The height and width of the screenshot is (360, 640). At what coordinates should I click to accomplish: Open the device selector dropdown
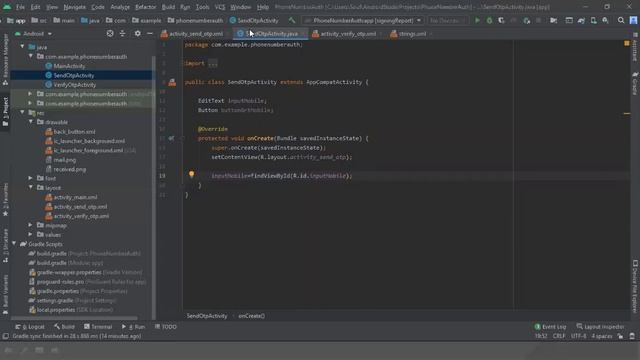(447, 20)
